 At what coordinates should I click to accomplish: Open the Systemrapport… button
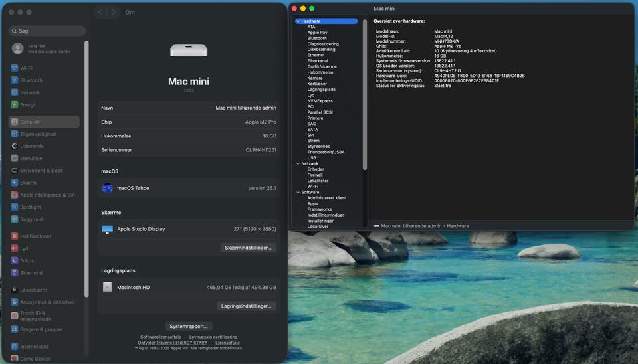tap(189, 326)
